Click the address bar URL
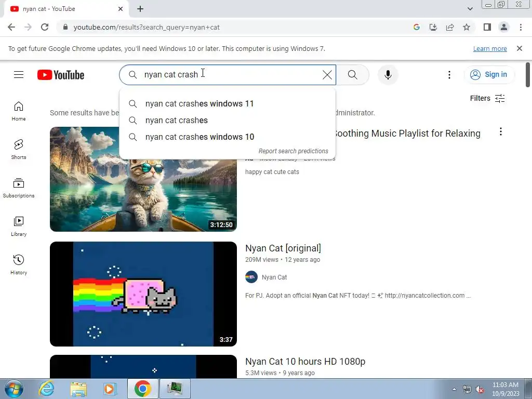 point(147,27)
